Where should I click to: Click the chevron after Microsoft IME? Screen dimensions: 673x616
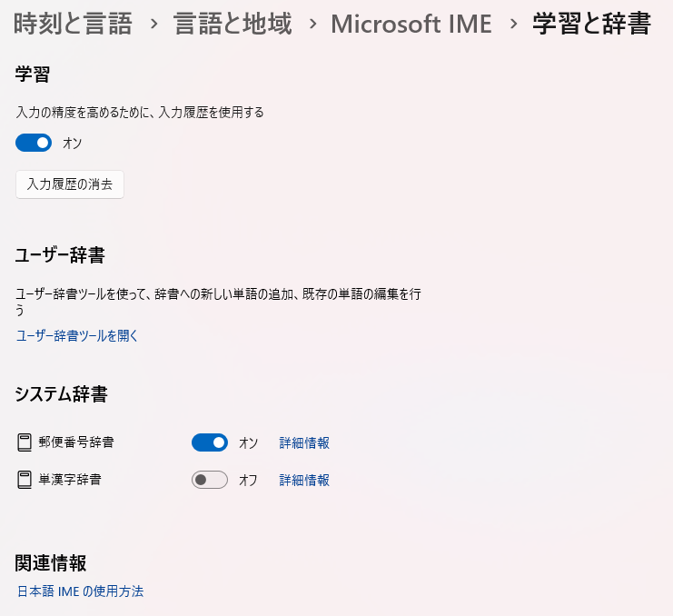tap(514, 25)
